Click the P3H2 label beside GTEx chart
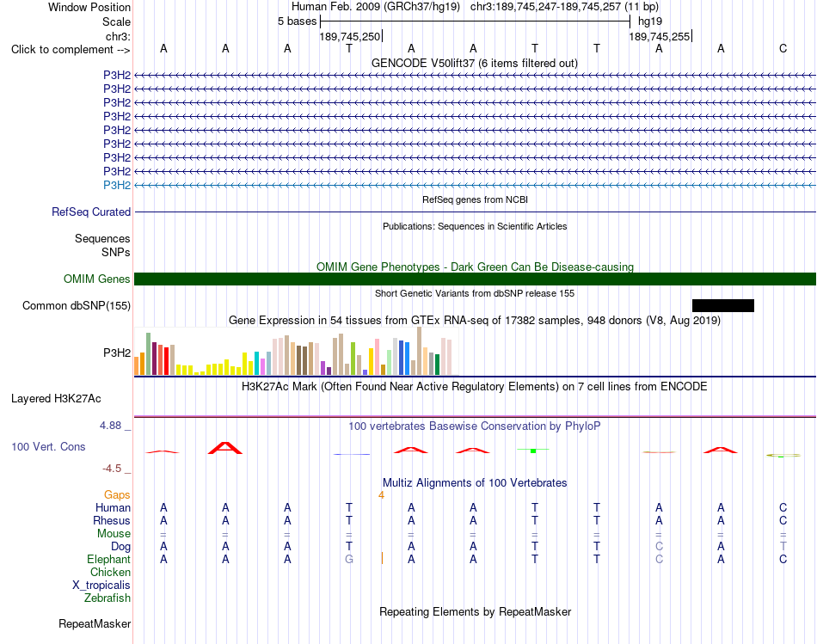The height and width of the screenshot is (644, 817). tap(117, 353)
